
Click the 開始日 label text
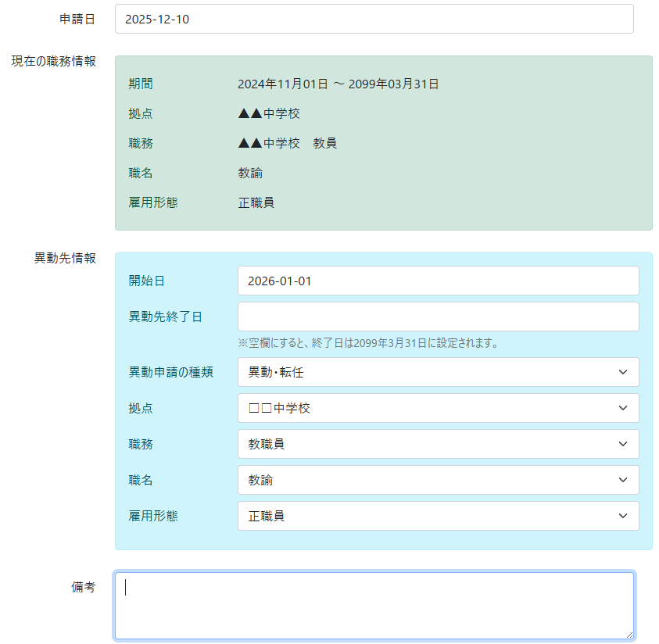147,281
